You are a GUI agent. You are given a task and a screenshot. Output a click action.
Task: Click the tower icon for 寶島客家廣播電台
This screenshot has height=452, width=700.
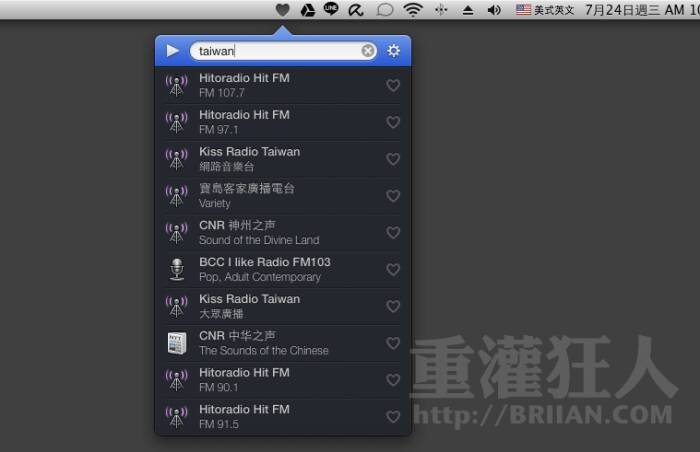tap(177, 196)
